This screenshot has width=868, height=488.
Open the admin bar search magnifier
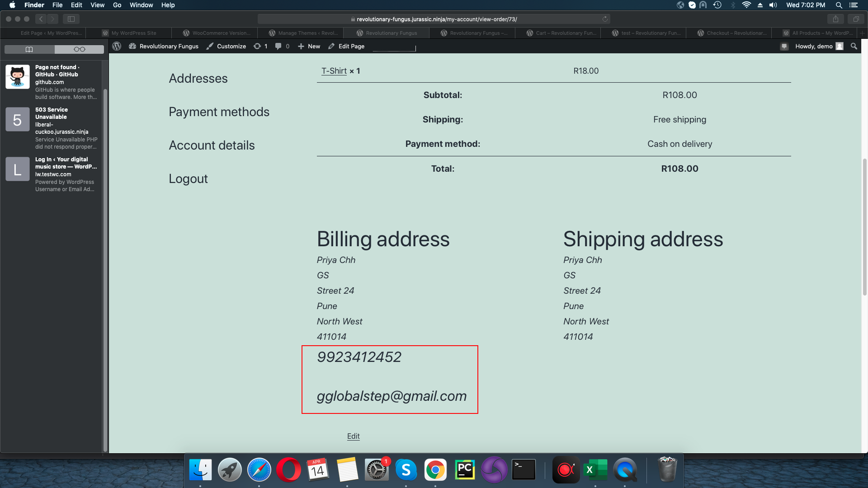click(854, 46)
